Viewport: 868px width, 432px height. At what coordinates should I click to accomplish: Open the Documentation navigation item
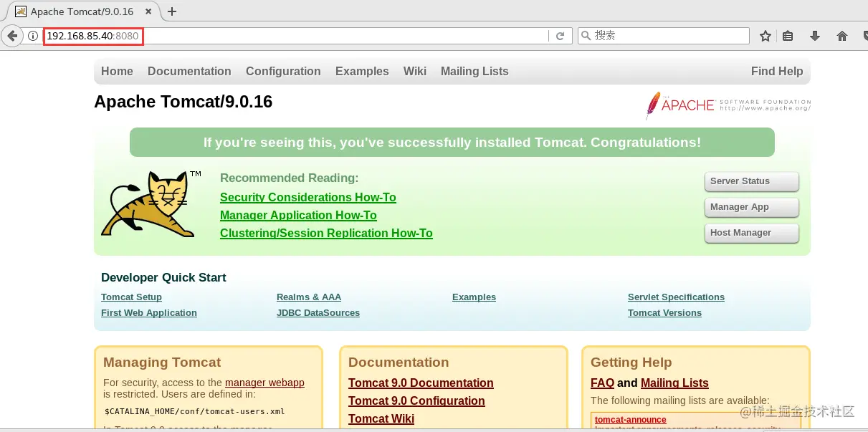pos(189,71)
